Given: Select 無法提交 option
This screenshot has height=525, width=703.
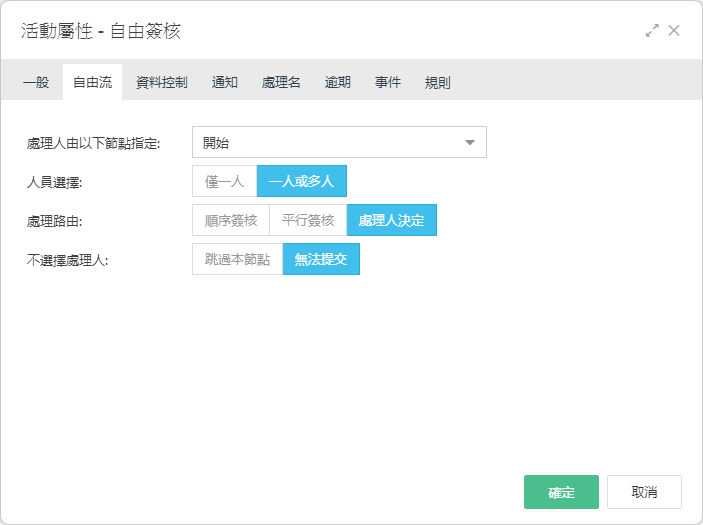Looking at the screenshot, I should (x=321, y=259).
